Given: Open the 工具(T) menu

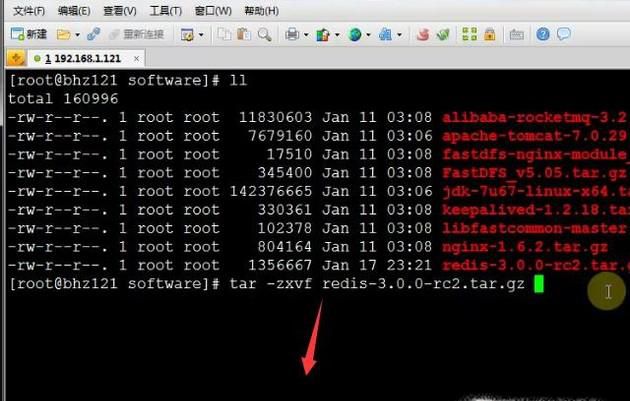Looking at the screenshot, I should 166,11.
